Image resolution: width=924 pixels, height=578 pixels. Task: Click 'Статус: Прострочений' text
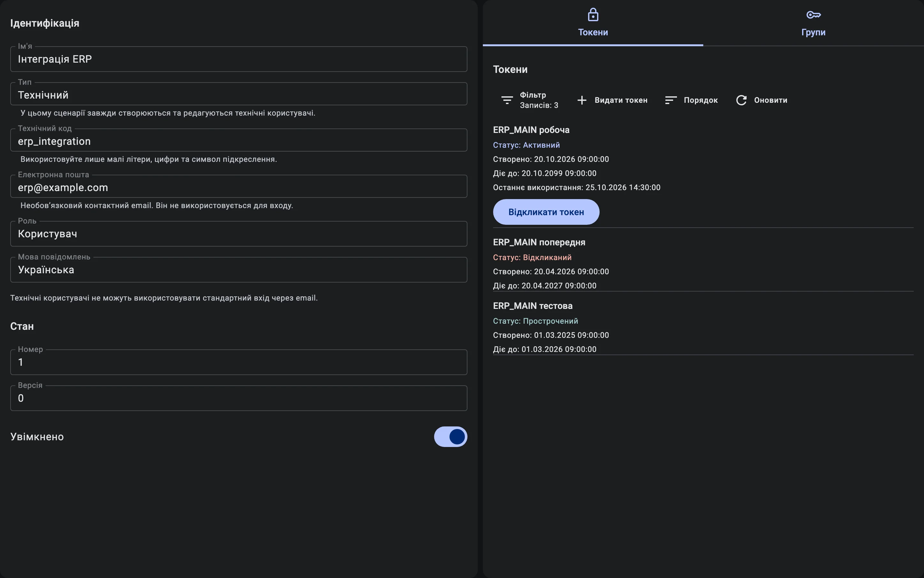535,321
